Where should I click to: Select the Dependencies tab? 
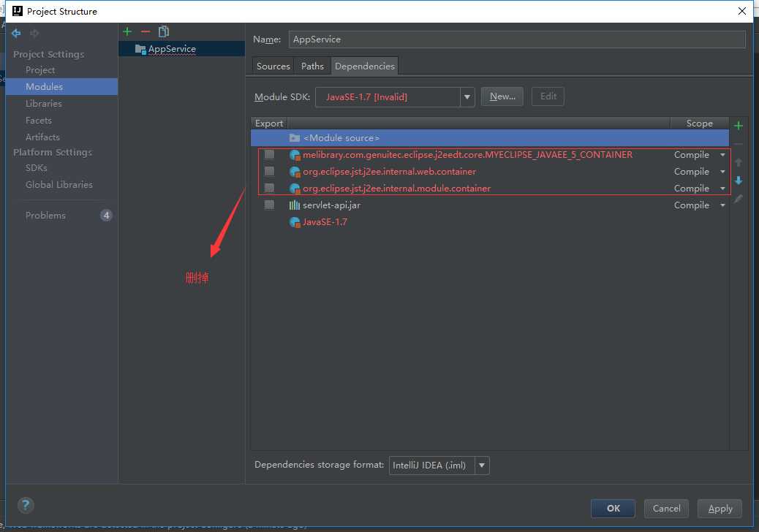(x=364, y=66)
